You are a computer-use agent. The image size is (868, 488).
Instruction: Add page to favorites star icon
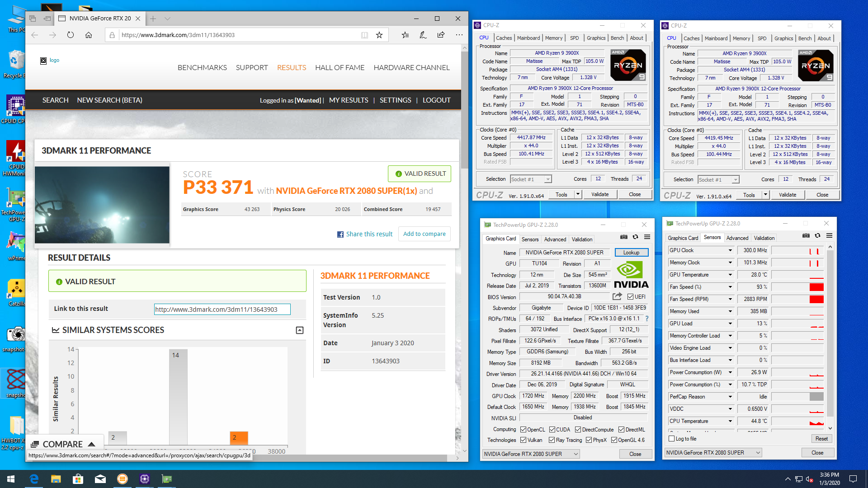pos(379,35)
